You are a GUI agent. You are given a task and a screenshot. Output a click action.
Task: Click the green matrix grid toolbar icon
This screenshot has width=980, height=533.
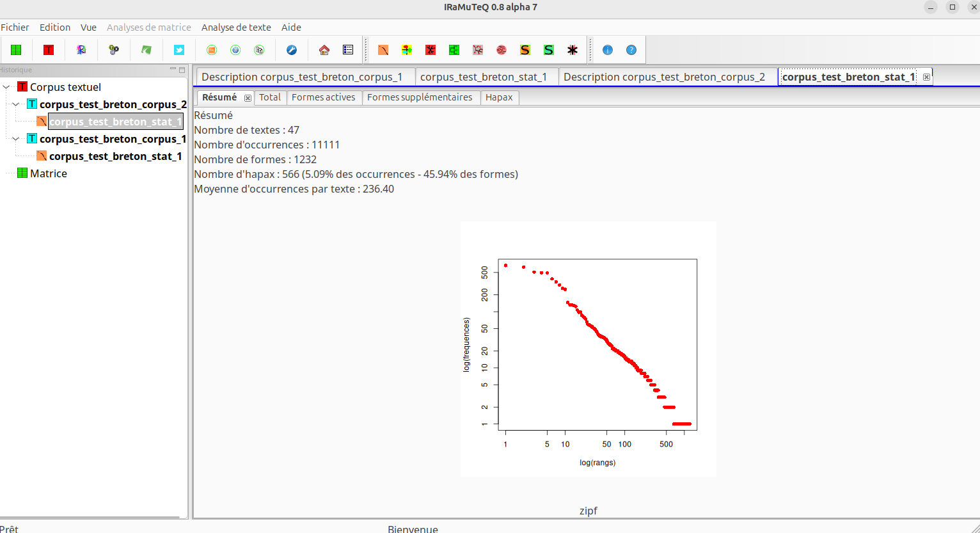[x=16, y=50]
